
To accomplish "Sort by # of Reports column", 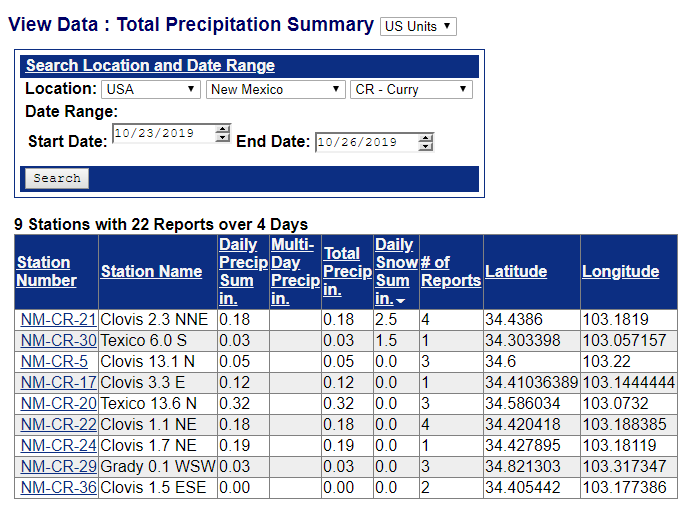I will tap(451, 271).
